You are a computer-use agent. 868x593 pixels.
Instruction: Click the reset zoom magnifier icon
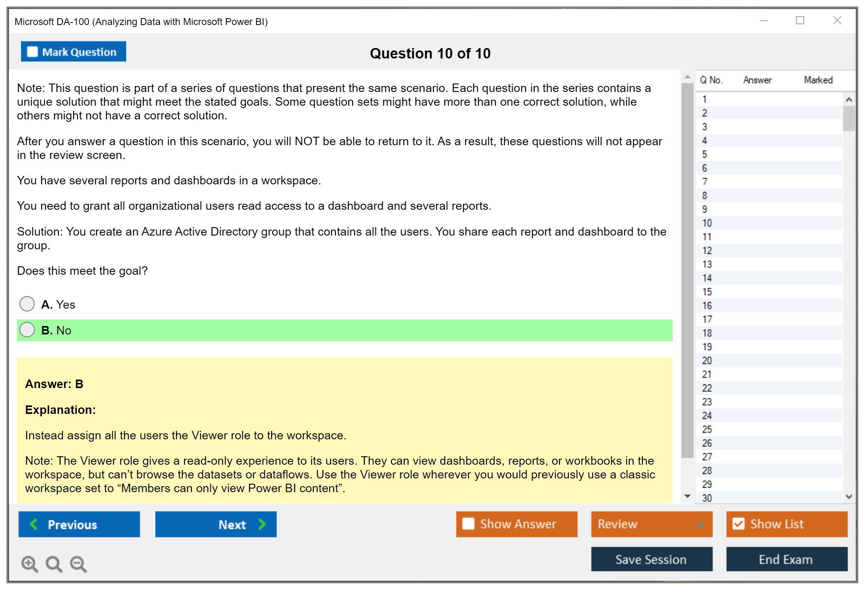point(54,564)
